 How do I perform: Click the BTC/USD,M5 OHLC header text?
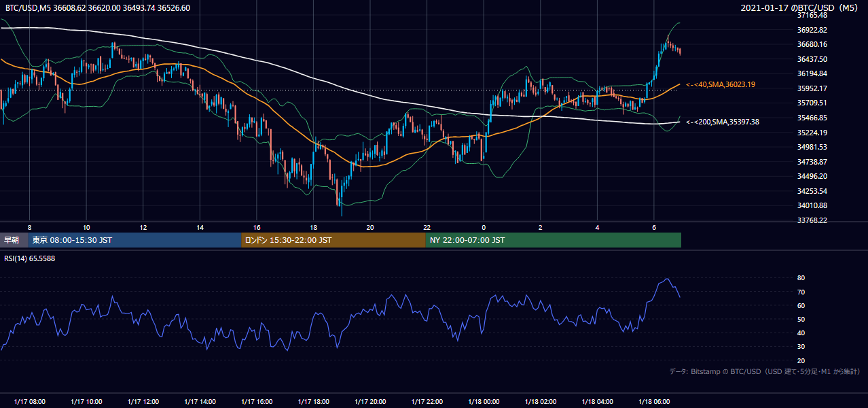click(x=98, y=8)
